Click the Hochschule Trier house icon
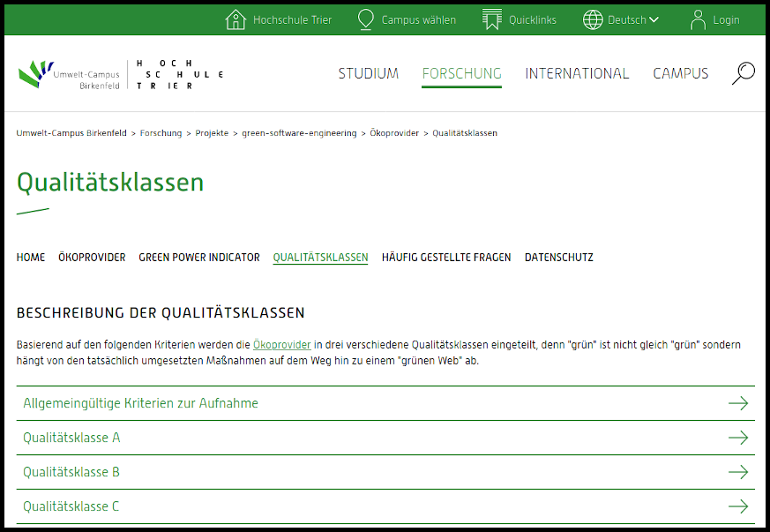The image size is (770, 532). (x=235, y=19)
